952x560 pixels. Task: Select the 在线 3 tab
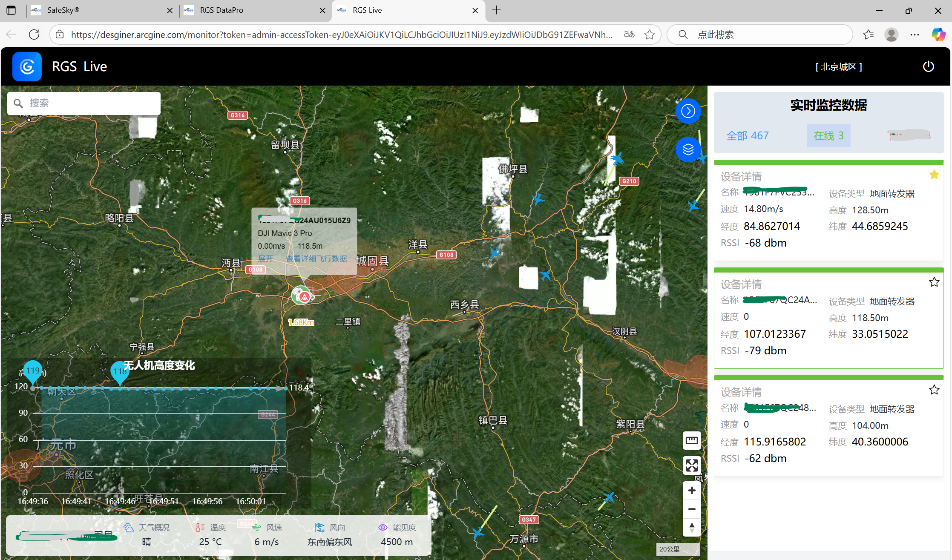coord(828,135)
